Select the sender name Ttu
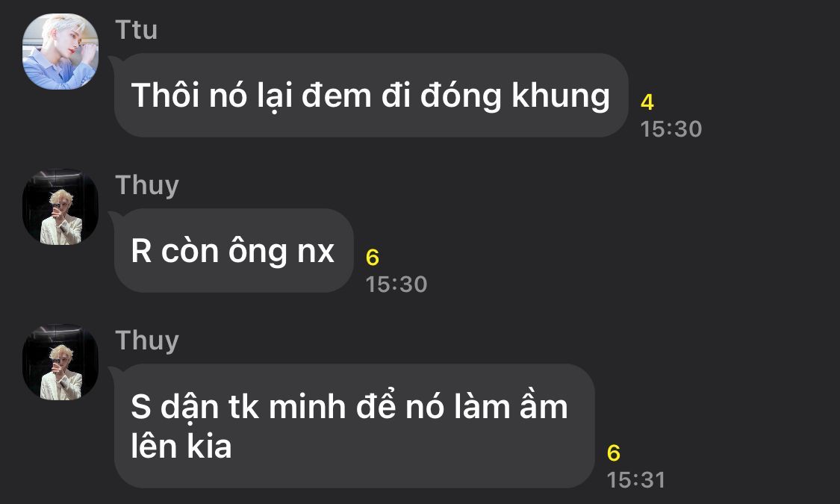 click(x=136, y=29)
